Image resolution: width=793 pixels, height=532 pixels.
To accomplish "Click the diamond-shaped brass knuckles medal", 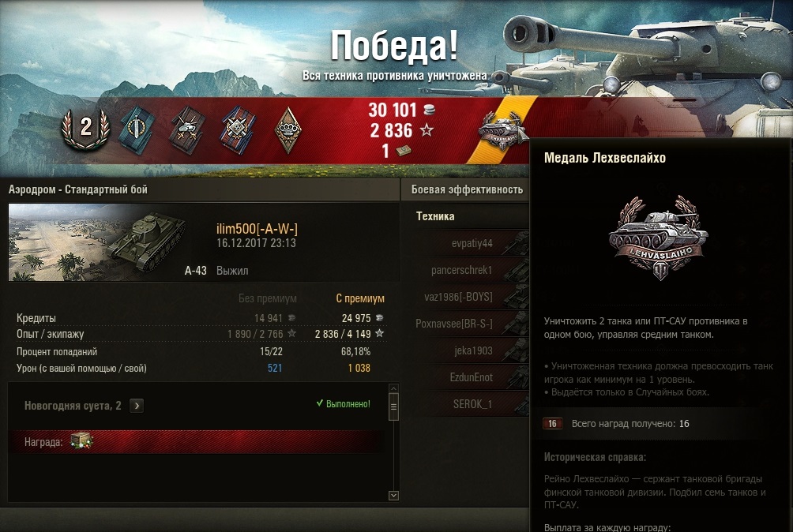I will click(x=288, y=129).
